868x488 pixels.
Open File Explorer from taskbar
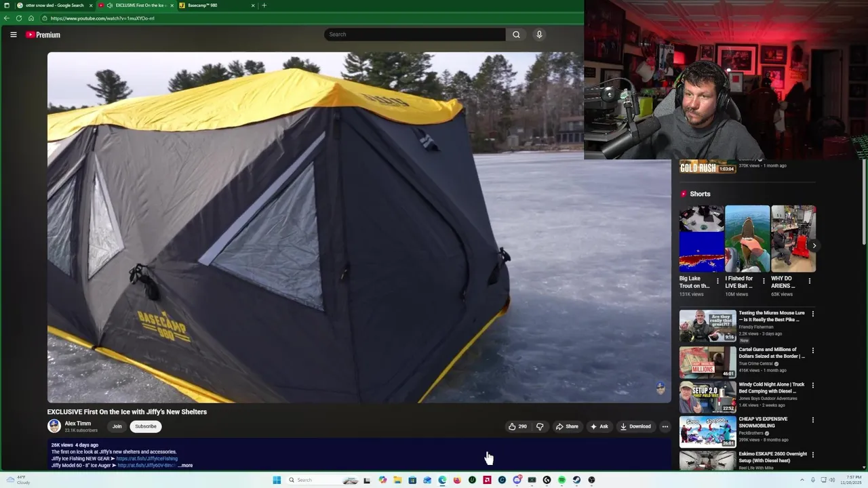click(x=397, y=480)
